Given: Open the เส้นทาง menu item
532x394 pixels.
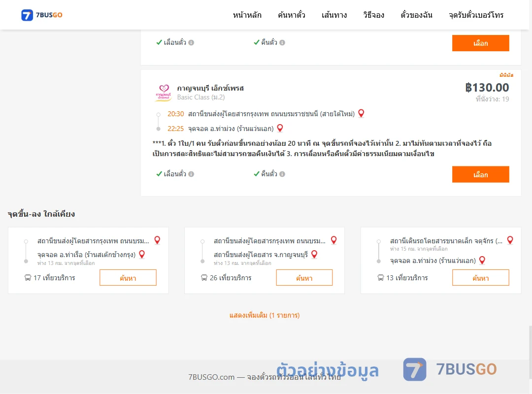Looking at the screenshot, I should (x=334, y=15).
